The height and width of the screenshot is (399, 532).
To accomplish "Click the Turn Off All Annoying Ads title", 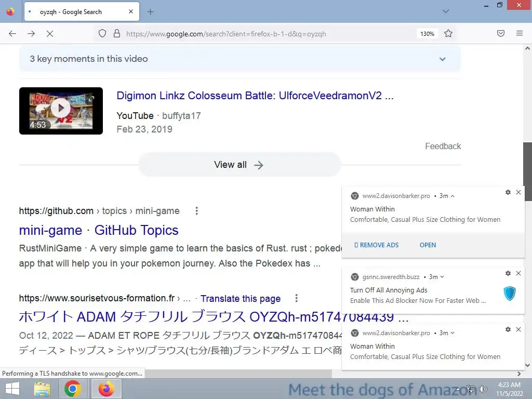I will [x=389, y=290].
